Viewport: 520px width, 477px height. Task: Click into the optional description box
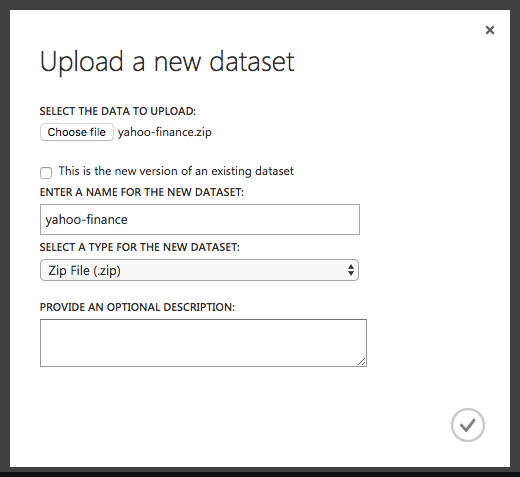tap(203, 343)
